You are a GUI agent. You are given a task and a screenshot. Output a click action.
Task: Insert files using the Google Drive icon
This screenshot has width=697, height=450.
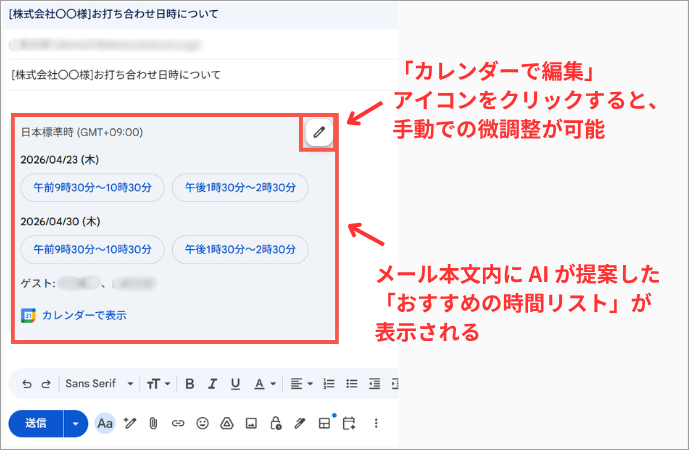(227, 424)
